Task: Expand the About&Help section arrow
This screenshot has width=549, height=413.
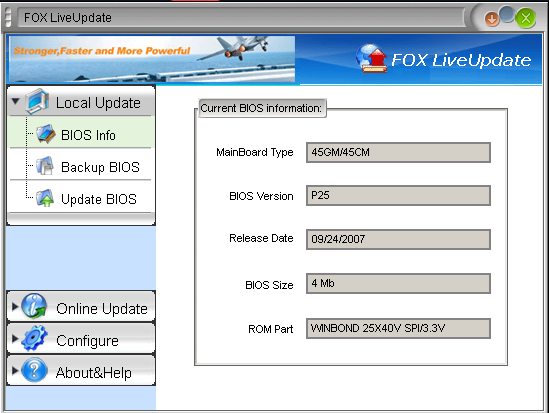Action: [15, 370]
